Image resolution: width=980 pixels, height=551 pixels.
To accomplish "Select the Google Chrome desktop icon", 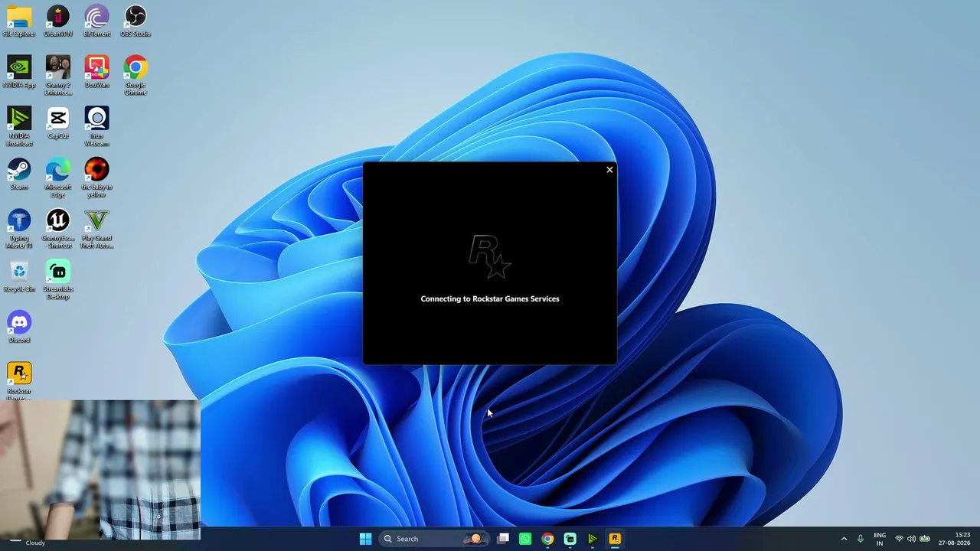I will pos(136,76).
